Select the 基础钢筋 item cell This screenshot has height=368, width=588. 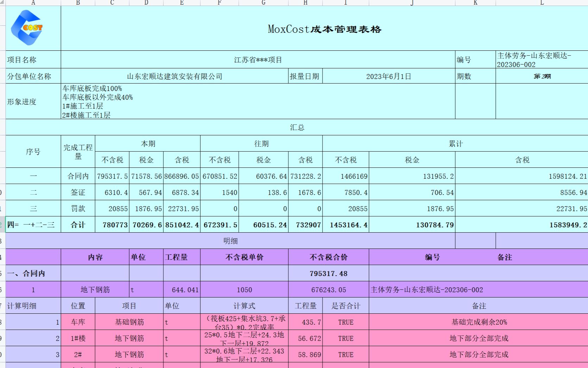[x=129, y=322]
